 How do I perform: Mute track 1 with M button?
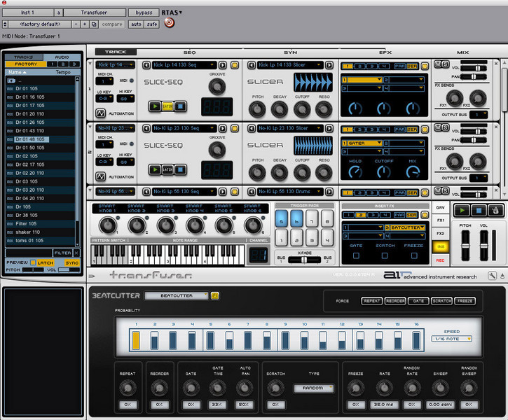pos(437,64)
